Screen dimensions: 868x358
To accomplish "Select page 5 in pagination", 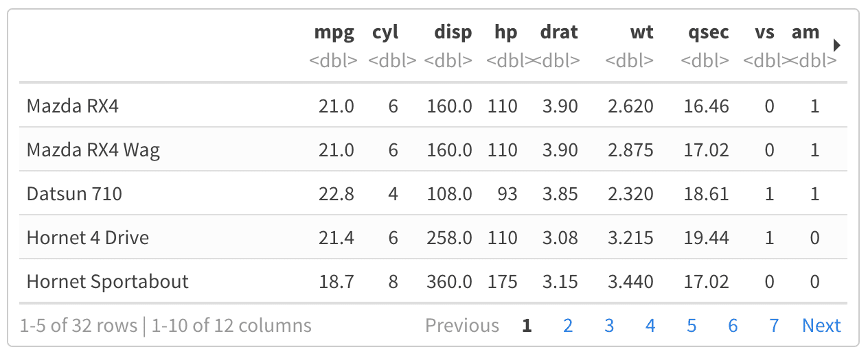I will pyautogui.click(x=692, y=325).
